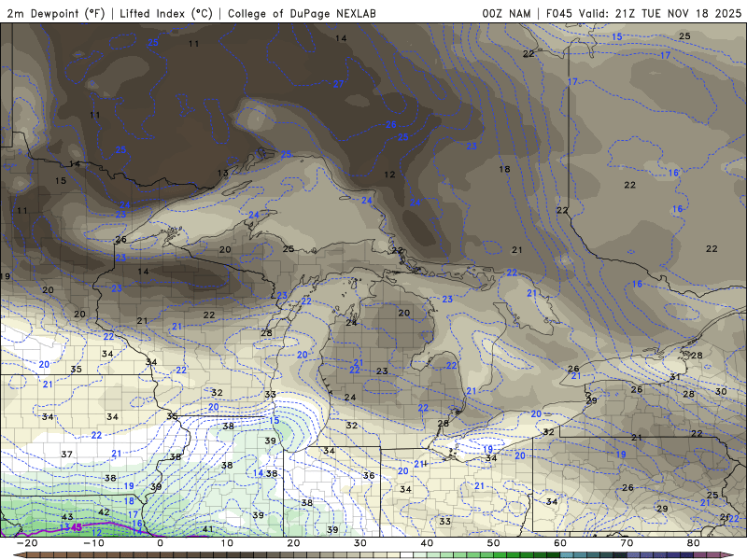This screenshot has height=560, width=747.
Task: Click the "2m Dewpoint (°F)" title text
Action: (x=55, y=13)
